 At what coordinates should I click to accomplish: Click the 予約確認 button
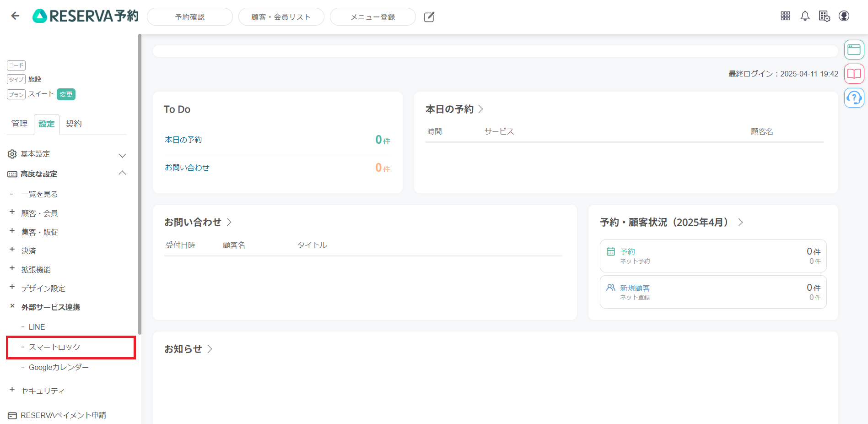pos(189,17)
